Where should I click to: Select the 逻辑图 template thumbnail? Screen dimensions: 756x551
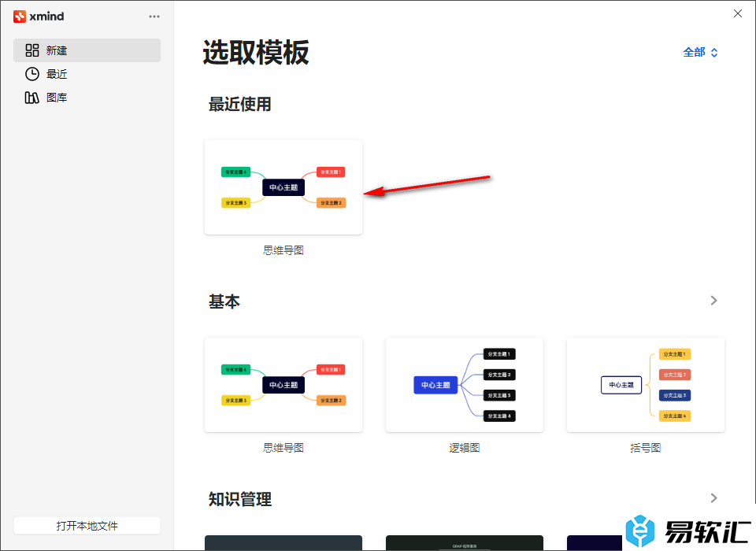coord(465,385)
